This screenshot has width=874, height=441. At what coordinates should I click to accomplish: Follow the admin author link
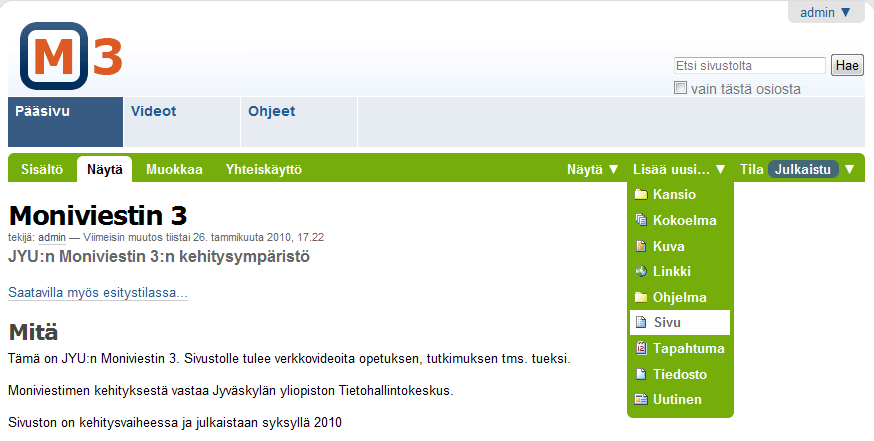coord(52,238)
